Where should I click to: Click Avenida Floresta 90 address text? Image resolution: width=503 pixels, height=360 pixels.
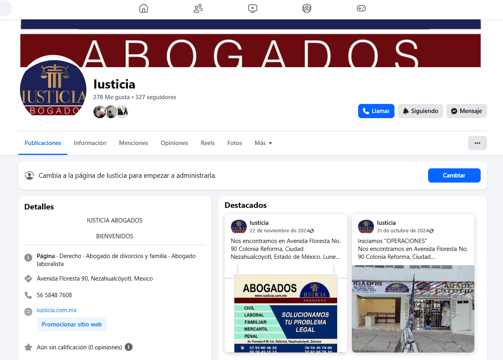point(95,279)
